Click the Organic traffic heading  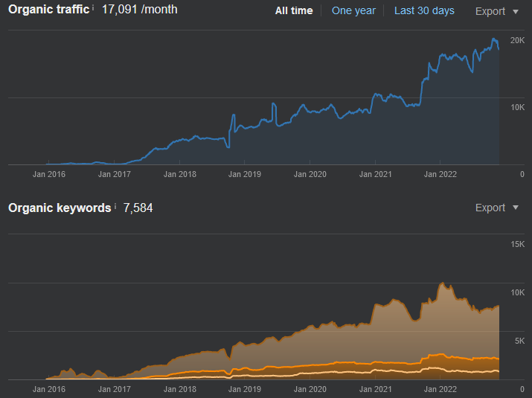(49, 9)
